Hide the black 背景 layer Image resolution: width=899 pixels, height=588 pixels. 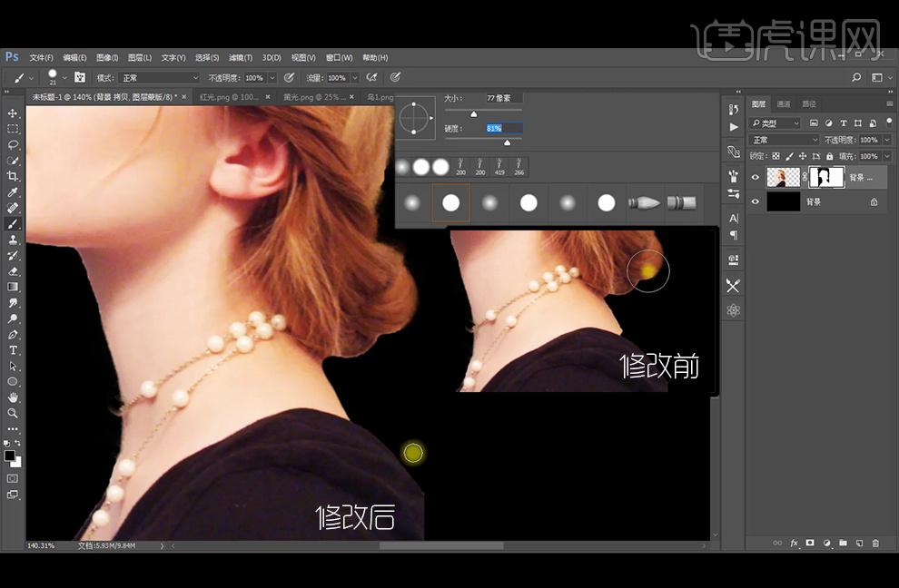tap(756, 201)
